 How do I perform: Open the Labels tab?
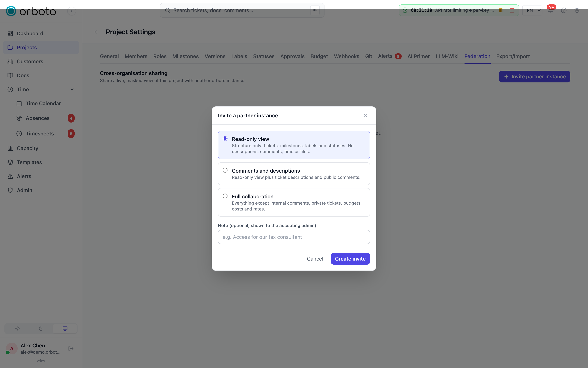[x=239, y=56]
